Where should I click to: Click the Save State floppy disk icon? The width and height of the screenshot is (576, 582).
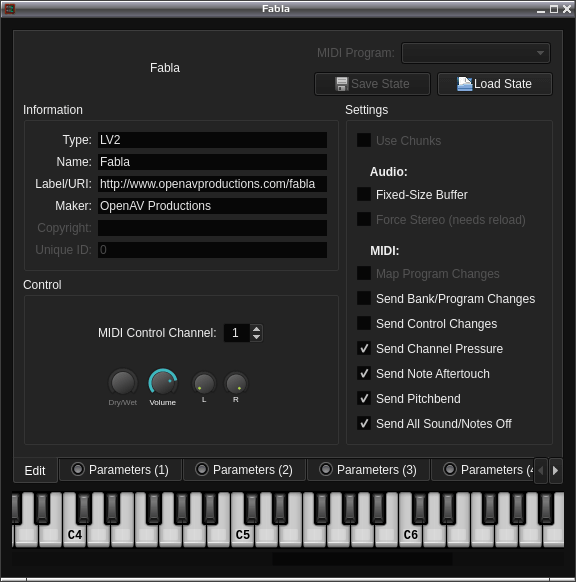click(x=341, y=84)
